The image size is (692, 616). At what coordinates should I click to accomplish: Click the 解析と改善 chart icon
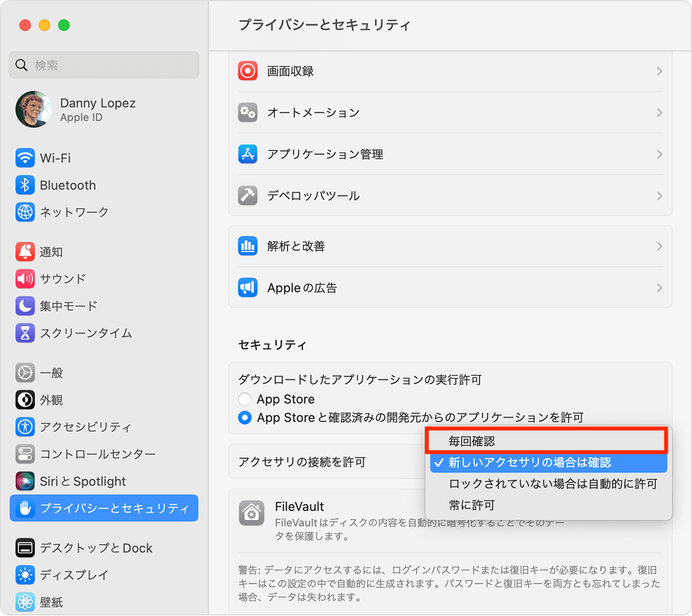[248, 246]
